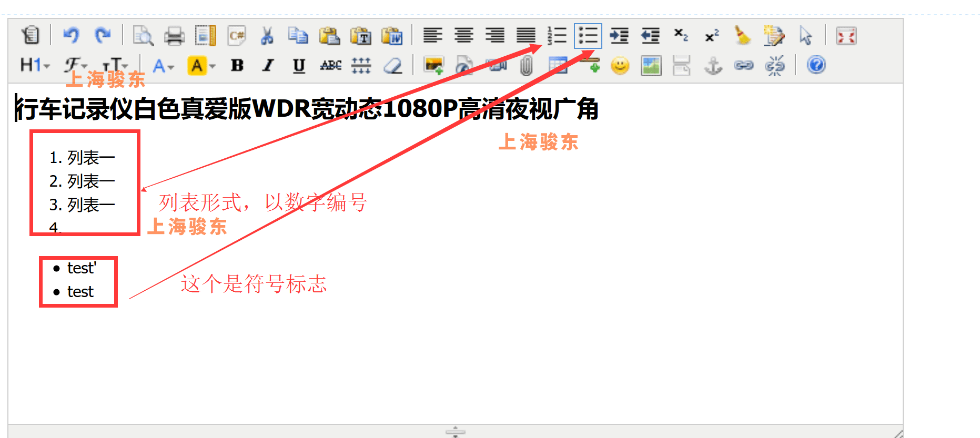Paste as plain text using T clipboard icon
The height and width of the screenshot is (438, 980).
pyautogui.click(x=361, y=36)
